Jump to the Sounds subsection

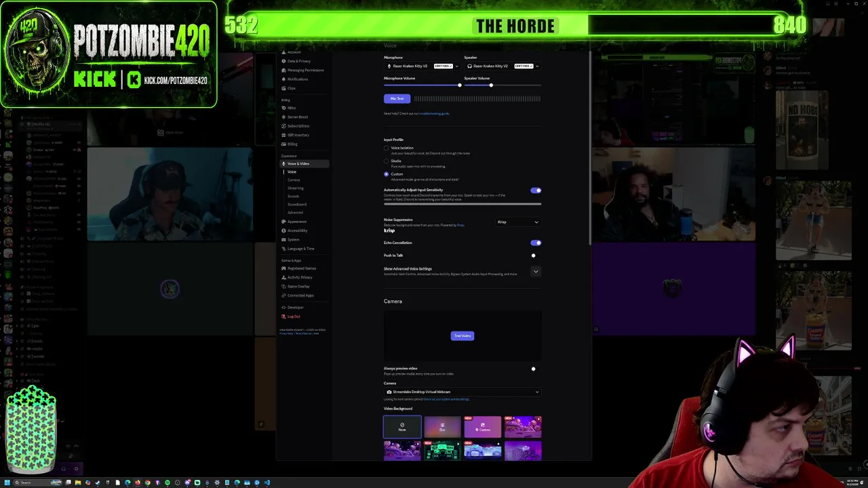(294, 196)
